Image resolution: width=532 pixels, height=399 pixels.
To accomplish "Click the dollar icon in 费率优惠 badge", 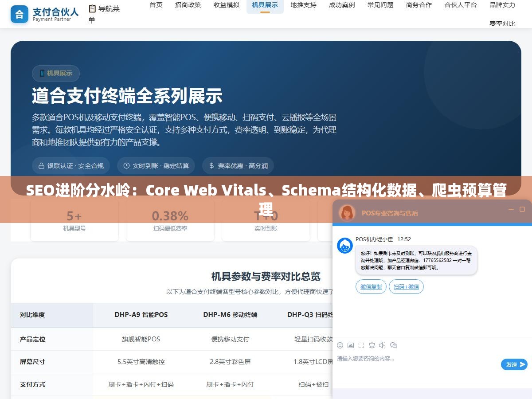I will click(211, 166).
